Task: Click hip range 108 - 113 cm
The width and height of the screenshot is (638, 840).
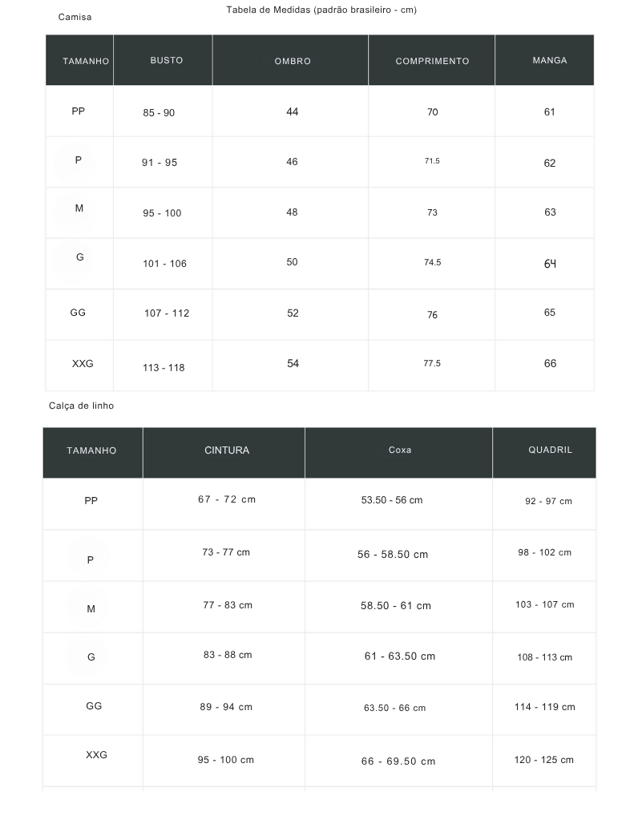Action: pyautogui.click(x=544, y=657)
